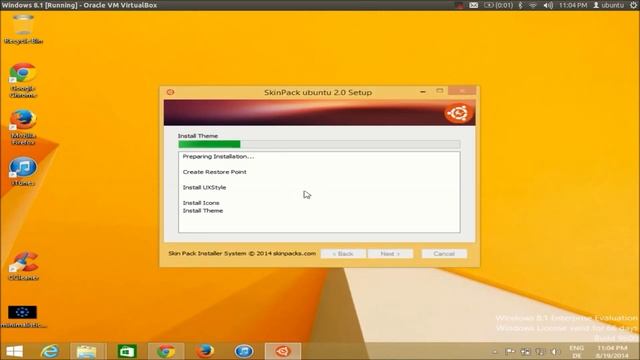Open the 11:04 PM Ubuntu panel clock
Screen dimensions: 640x360
click(x=573, y=5)
